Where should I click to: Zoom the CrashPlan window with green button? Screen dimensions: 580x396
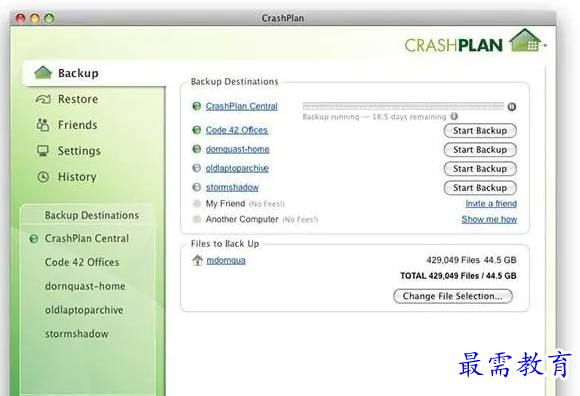coord(49,18)
